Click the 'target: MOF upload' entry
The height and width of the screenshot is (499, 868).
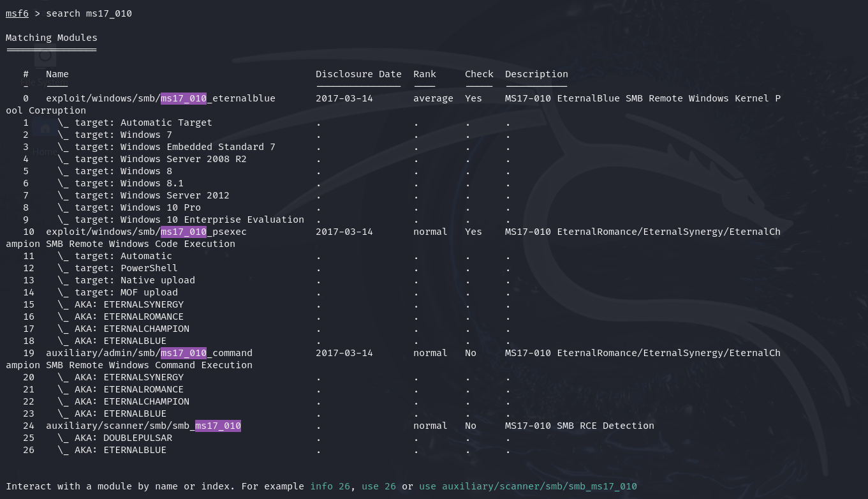[x=126, y=292]
